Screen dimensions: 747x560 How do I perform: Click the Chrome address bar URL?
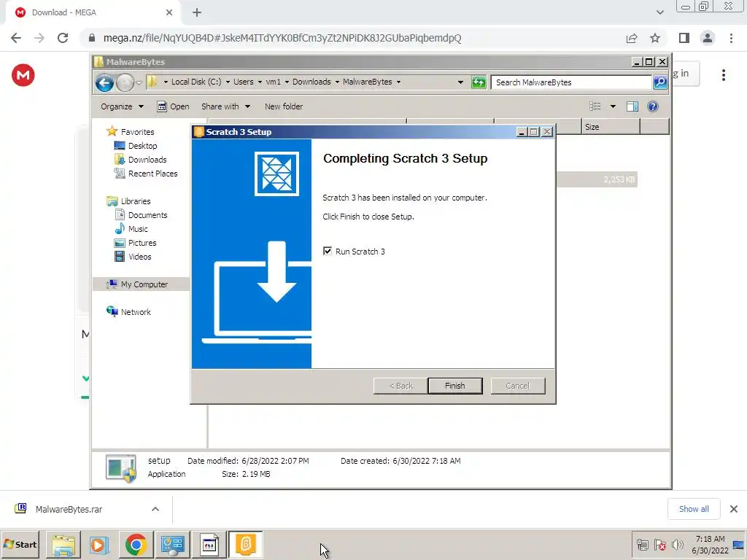point(282,38)
